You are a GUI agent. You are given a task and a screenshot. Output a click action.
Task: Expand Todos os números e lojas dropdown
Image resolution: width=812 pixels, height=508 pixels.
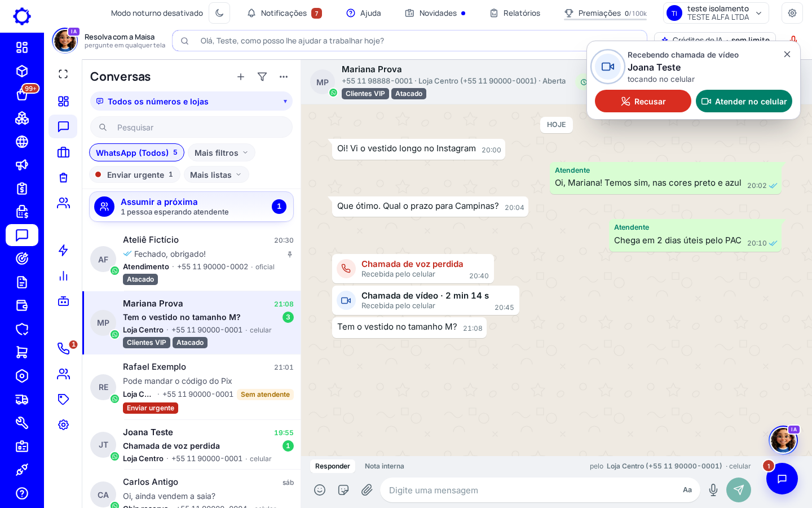coord(191,102)
